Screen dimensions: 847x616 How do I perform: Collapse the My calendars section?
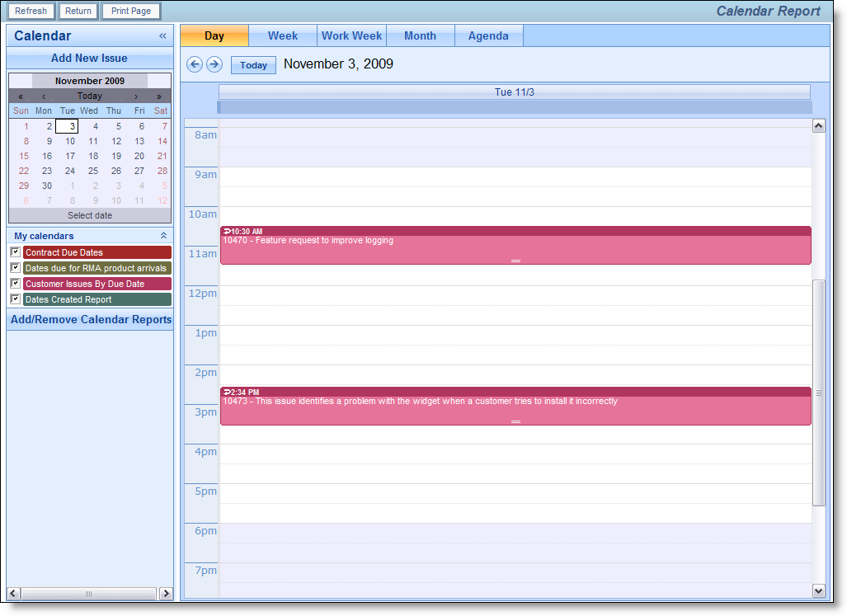click(x=163, y=236)
